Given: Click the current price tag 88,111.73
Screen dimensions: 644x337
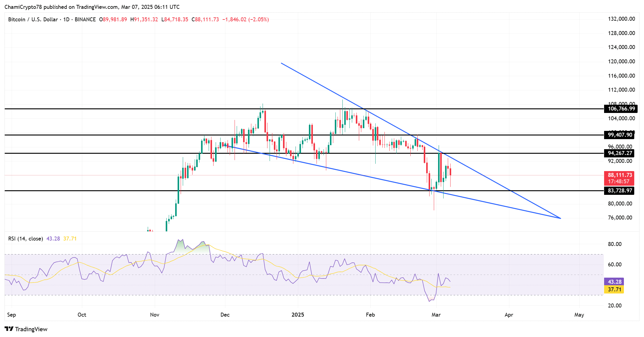Looking at the screenshot, I should coord(620,175).
